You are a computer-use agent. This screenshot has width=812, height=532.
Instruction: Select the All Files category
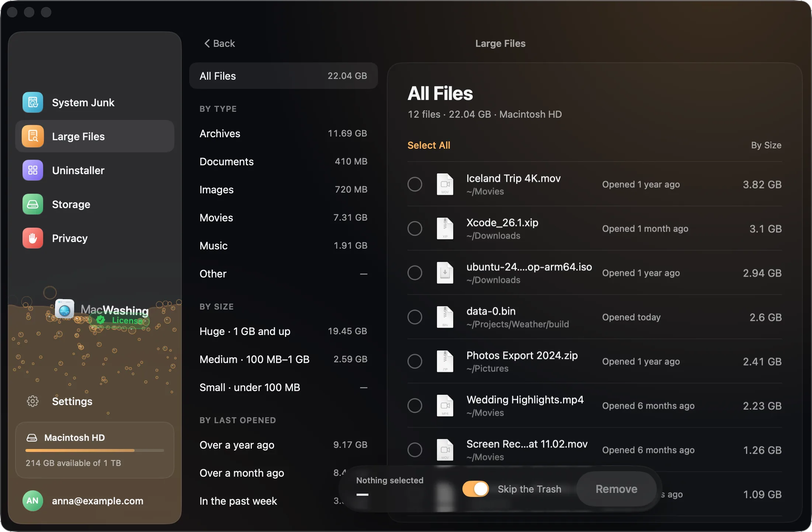[283, 76]
